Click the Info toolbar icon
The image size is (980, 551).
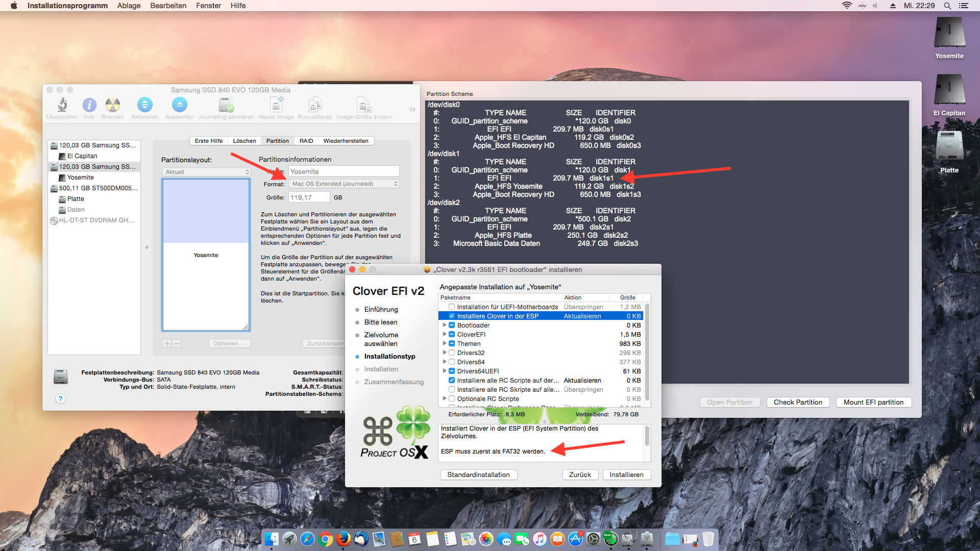coord(89,105)
